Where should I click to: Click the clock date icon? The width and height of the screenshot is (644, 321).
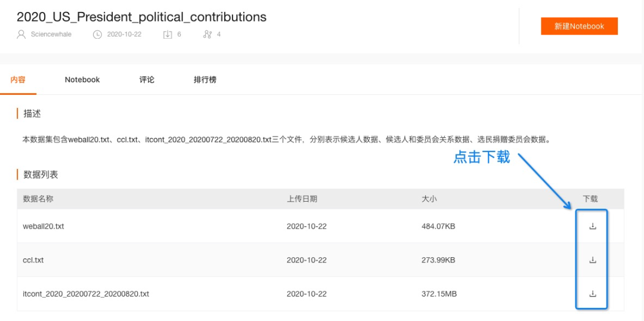click(97, 35)
